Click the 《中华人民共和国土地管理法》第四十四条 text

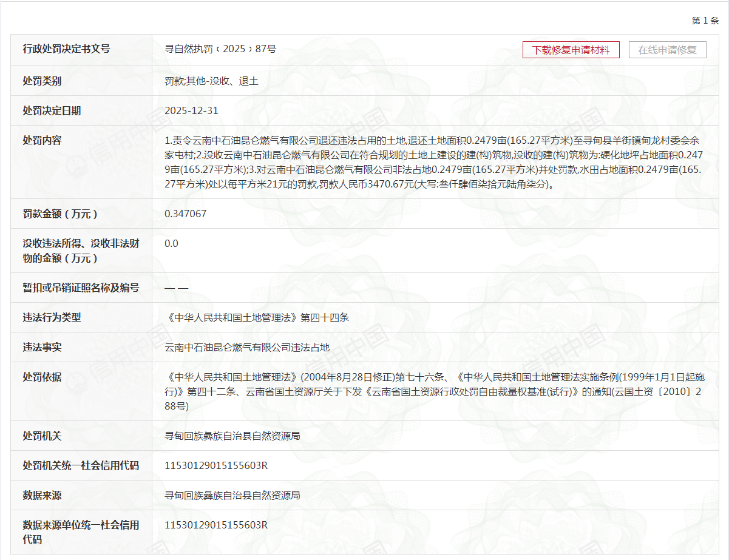pos(257,317)
